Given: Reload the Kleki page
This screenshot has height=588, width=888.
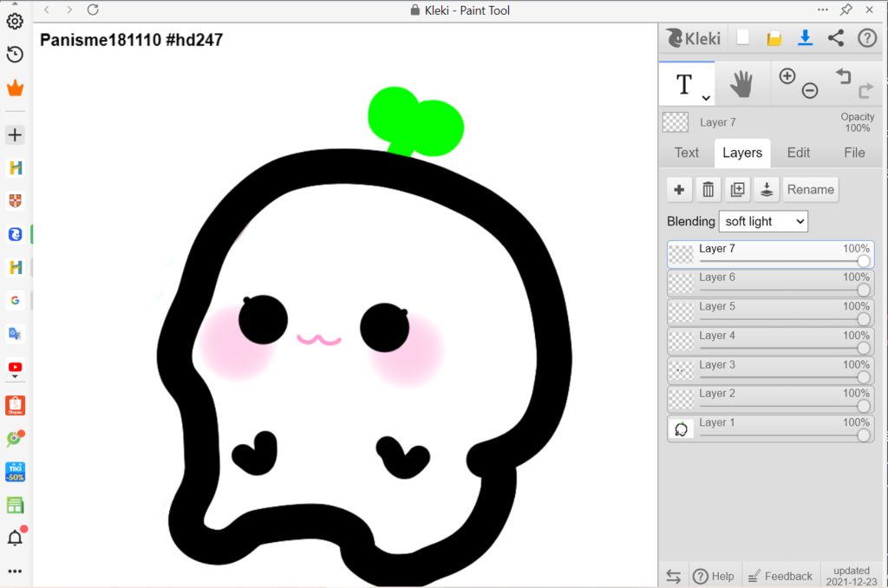Looking at the screenshot, I should click(x=93, y=10).
